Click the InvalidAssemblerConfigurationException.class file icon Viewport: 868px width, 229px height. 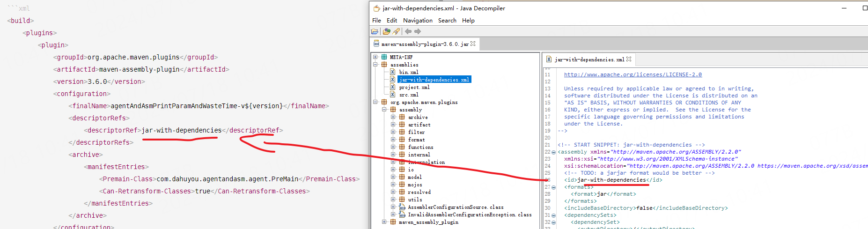coord(402,214)
